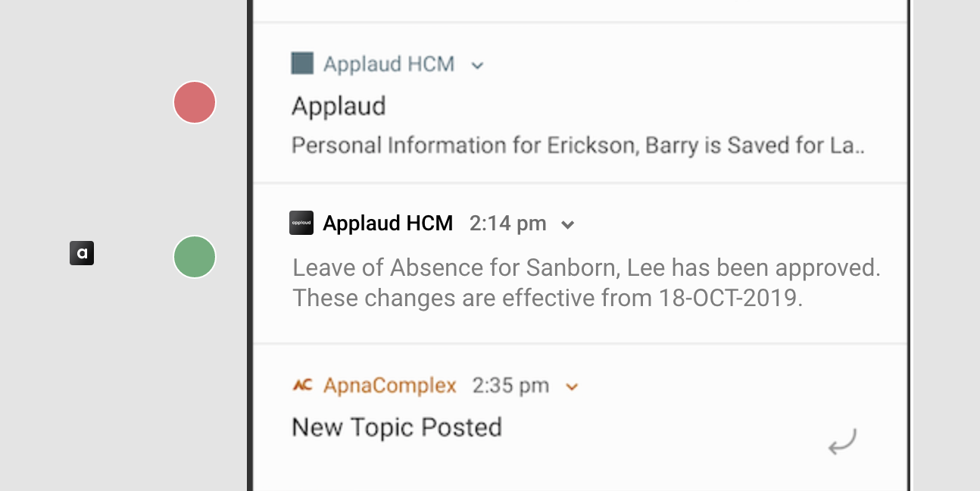Select the red circle marker
The image size is (980, 491).
click(195, 102)
